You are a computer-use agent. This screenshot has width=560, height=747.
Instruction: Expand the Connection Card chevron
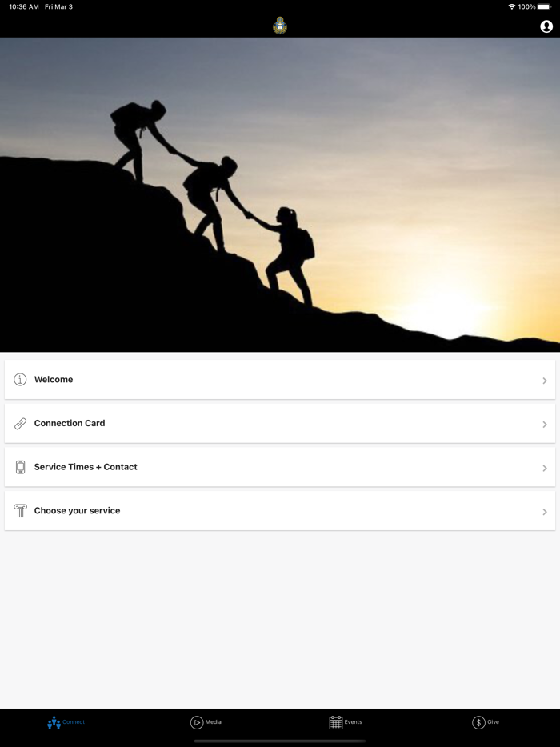(x=545, y=425)
